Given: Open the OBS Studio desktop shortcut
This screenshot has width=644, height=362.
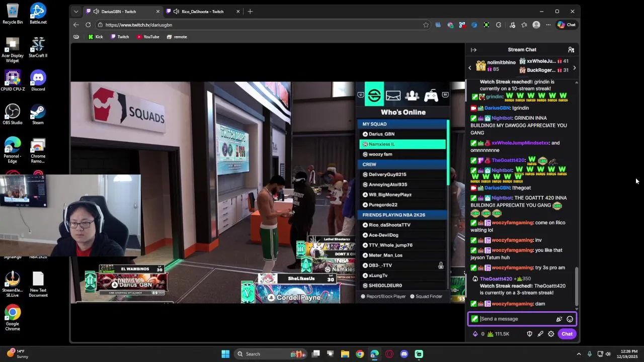Looking at the screenshot, I should click(13, 114).
